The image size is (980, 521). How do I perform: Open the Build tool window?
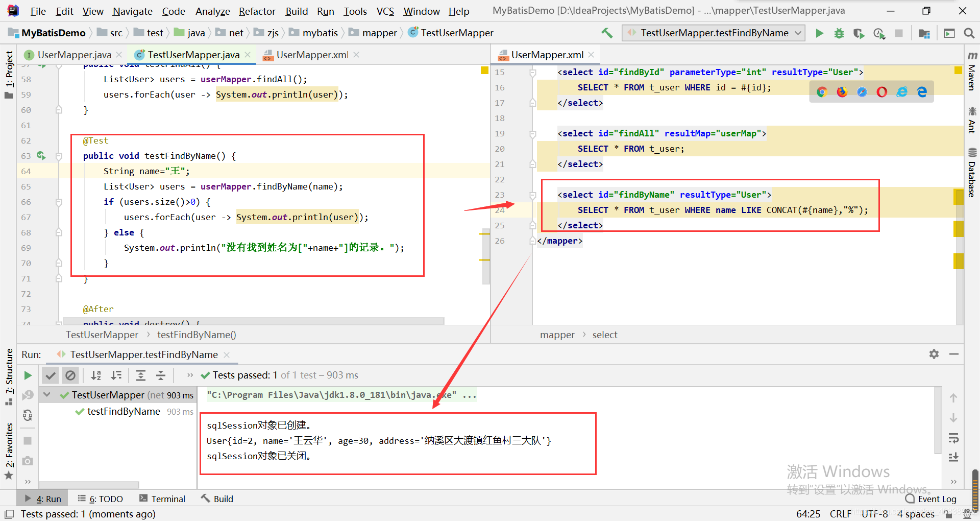217,499
